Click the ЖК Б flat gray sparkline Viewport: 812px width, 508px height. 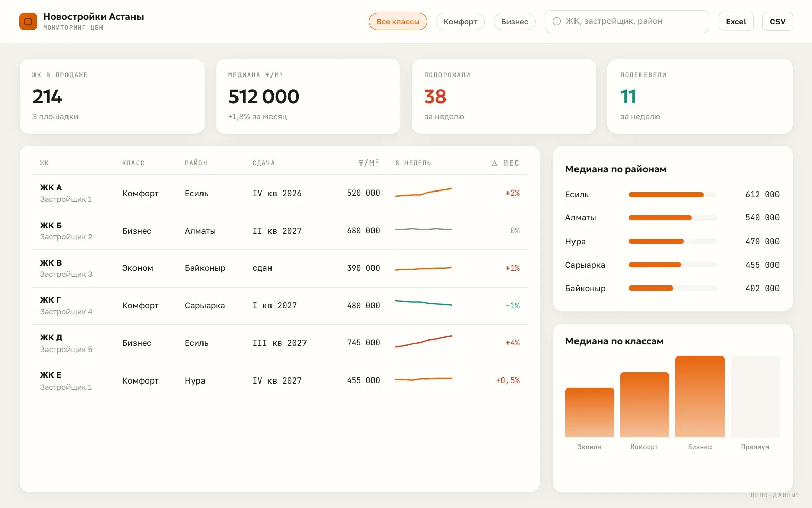[424, 229]
